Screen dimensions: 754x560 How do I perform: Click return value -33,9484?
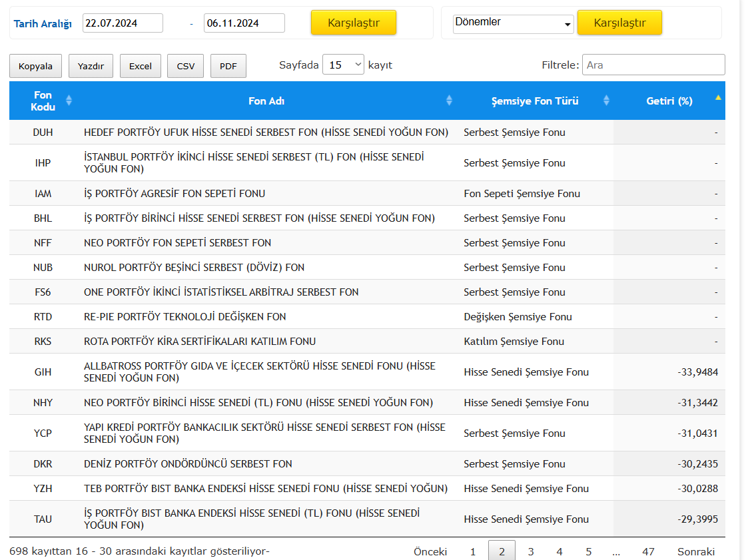[698, 372]
